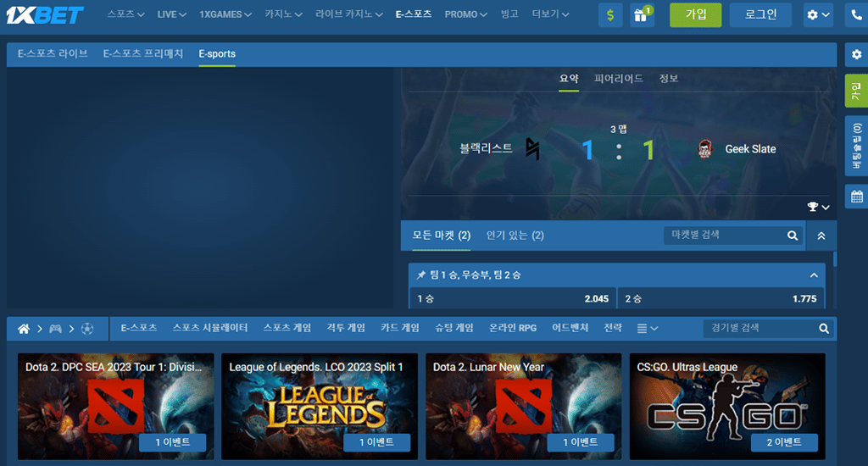
Task: Click the market search magnifier icon
Action: [793, 236]
